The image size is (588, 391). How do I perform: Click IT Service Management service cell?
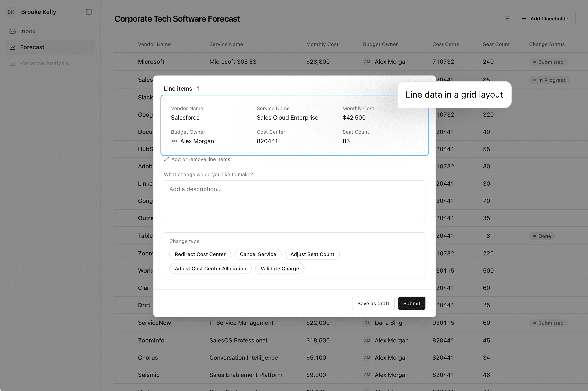tap(241, 323)
